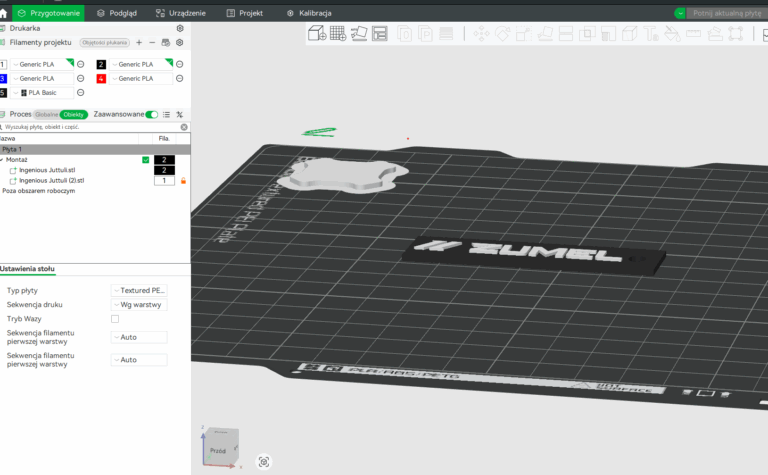
Task: Open filament settings gear icon
Action: [x=180, y=43]
